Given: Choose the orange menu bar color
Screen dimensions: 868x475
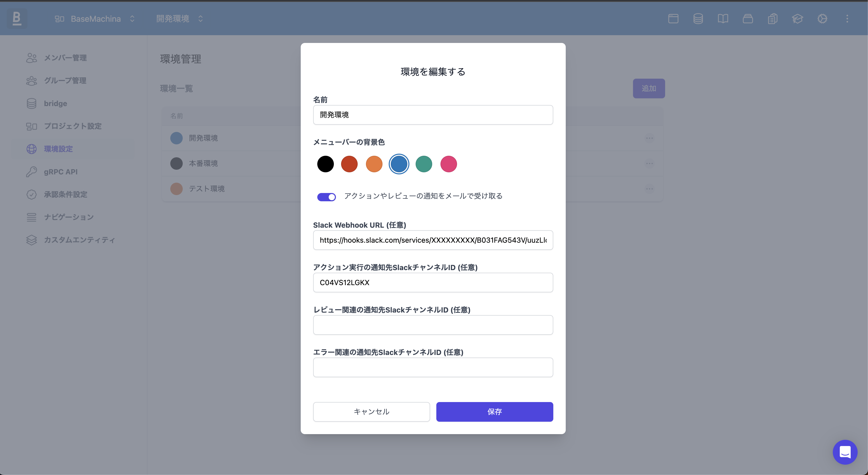Looking at the screenshot, I should 374,164.
